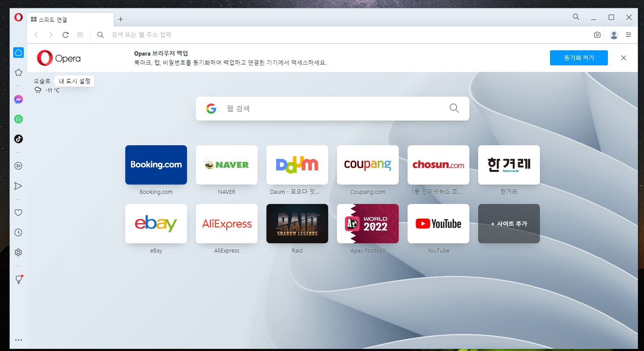Open the eBay speed dial tile

(156, 223)
